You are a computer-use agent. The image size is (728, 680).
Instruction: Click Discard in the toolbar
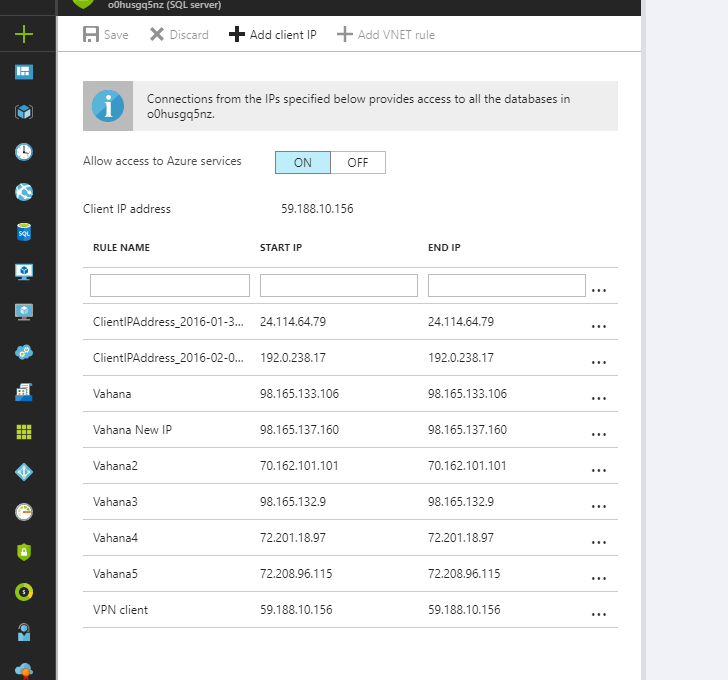click(179, 35)
